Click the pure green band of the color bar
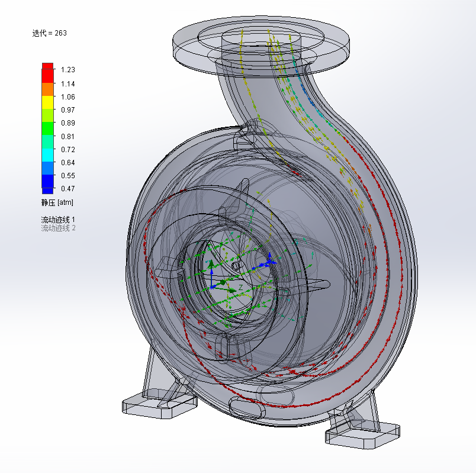The image size is (476, 473). [48, 128]
